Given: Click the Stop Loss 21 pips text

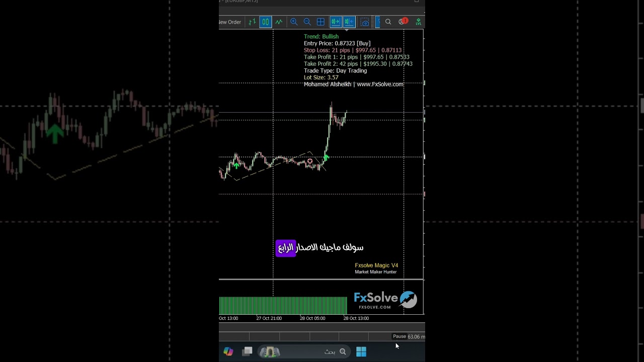Looking at the screenshot, I should click(353, 50).
